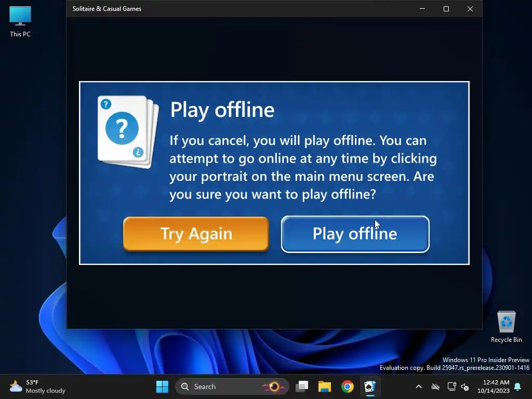Expand the hidden system tray icons chevron
Viewport: 532px width, 399px height.
coord(419,387)
